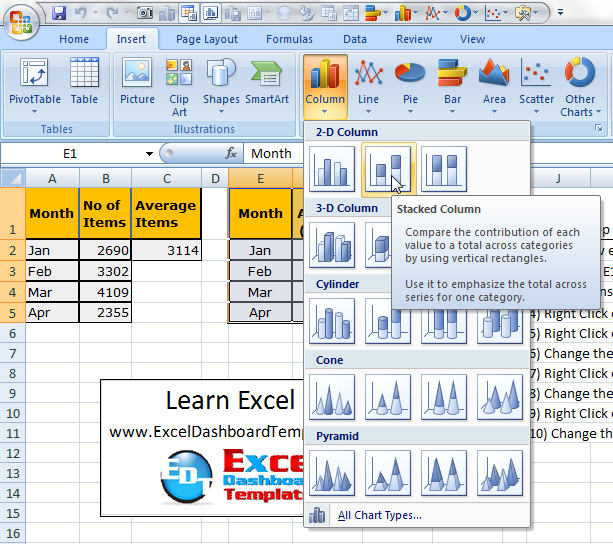Open the Area chart dropdown
Screen dimensions: 613x544
coord(494,86)
